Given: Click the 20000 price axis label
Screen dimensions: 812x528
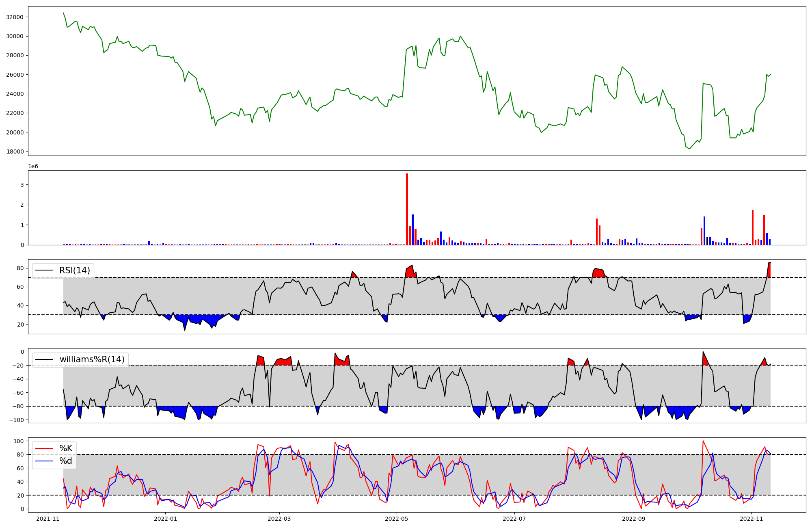Looking at the screenshot, I should [x=15, y=132].
